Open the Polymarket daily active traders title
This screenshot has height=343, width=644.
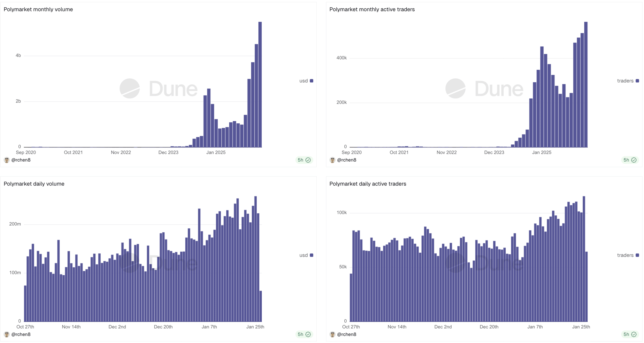(368, 184)
